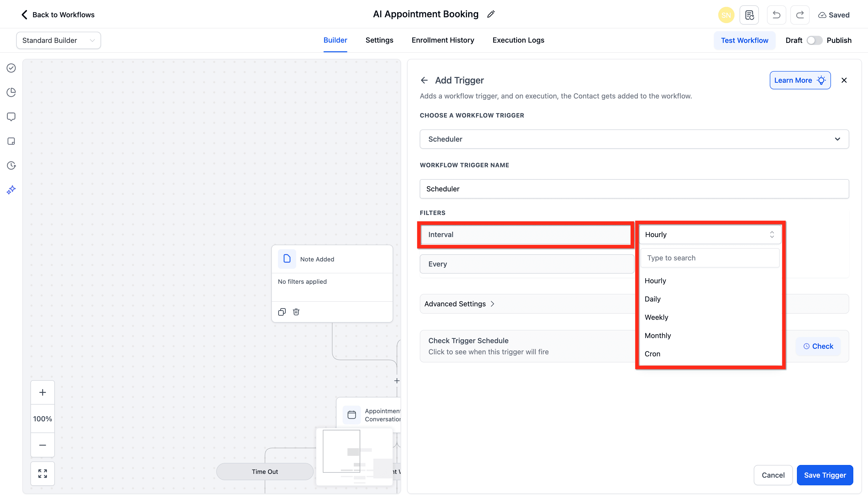Open the checkmark icon in left sidebar
The image size is (868, 500).
tap(11, 68)
